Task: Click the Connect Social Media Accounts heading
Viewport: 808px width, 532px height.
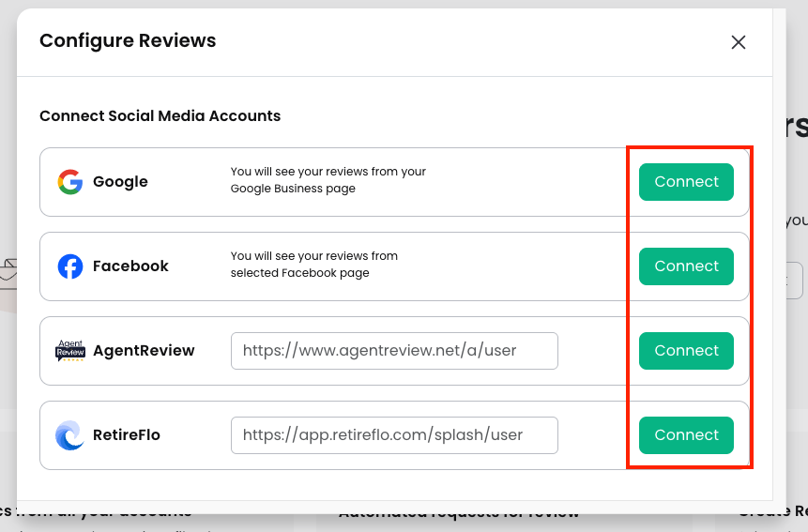Action: click(x=160, y=115)
